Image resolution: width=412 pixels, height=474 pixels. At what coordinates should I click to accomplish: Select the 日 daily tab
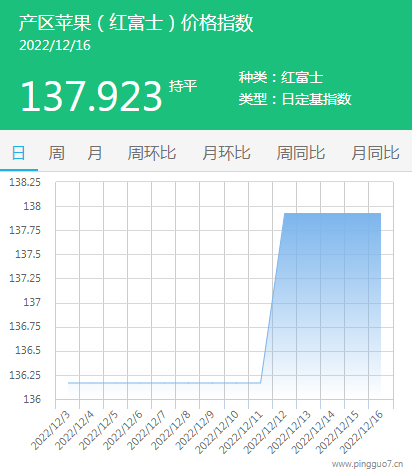19,153
